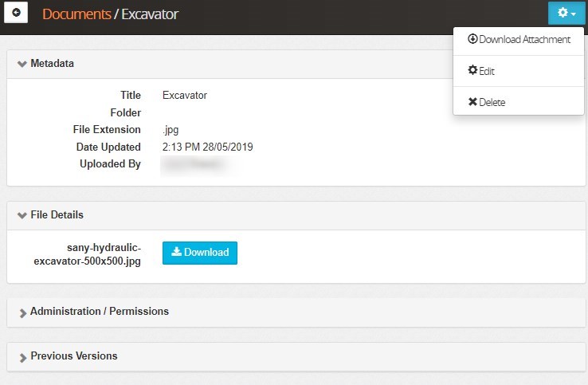This screenshot has width=588, height=385.
Task: Click the Excavator breadcrumb title
Action: point(150,14)
